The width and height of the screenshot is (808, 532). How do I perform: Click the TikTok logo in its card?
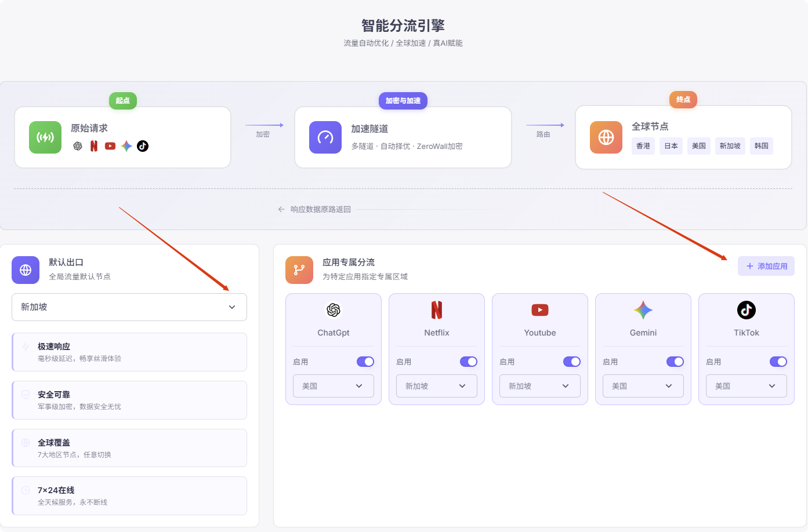747,310
